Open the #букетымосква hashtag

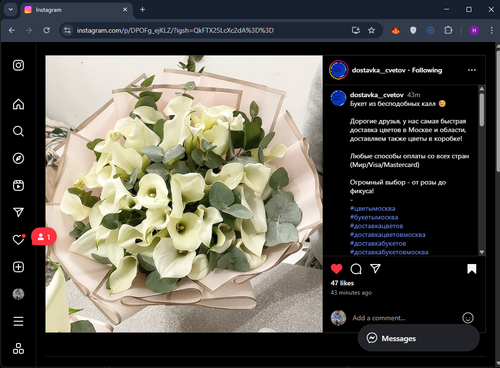coord(374,217)
